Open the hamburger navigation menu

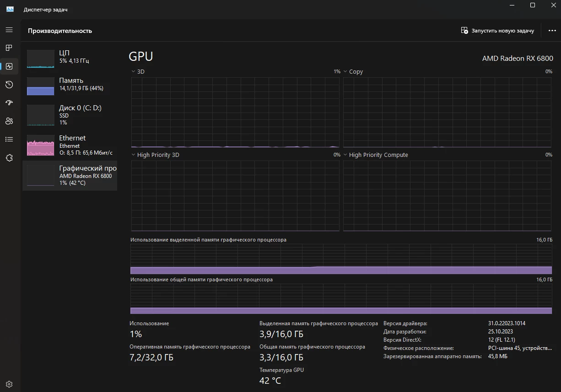pos(9,30)
